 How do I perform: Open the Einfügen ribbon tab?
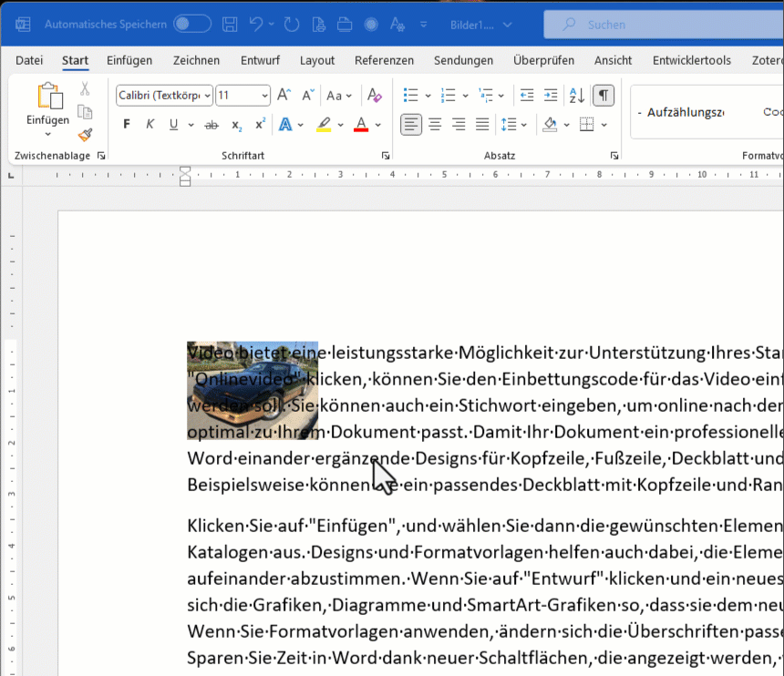[x=129, y=60]
